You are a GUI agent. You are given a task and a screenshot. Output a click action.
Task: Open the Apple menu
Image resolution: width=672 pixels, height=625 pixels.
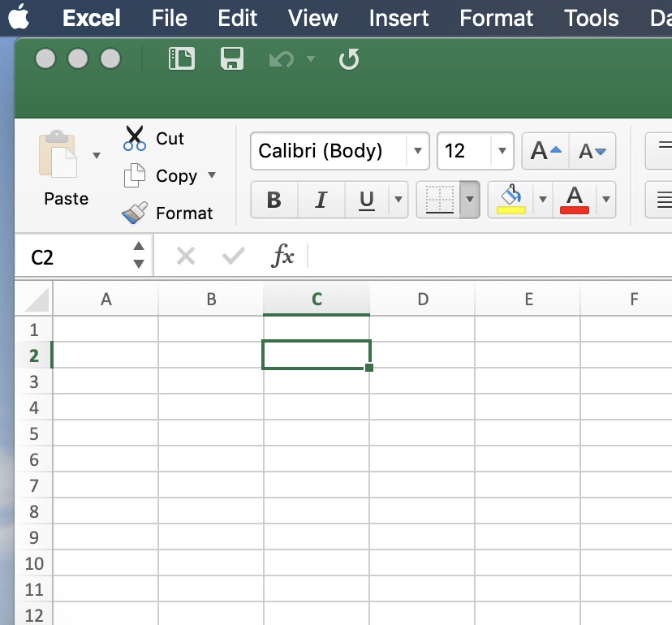point(19,18)
